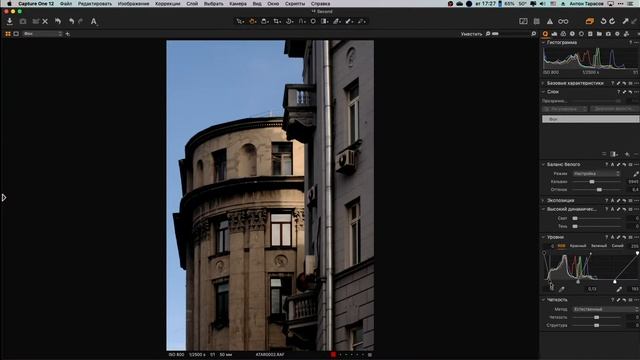Open the leftmost orange Quick tool tab
The height and width of the screenshot is (360, 640).
click(545, 34)
